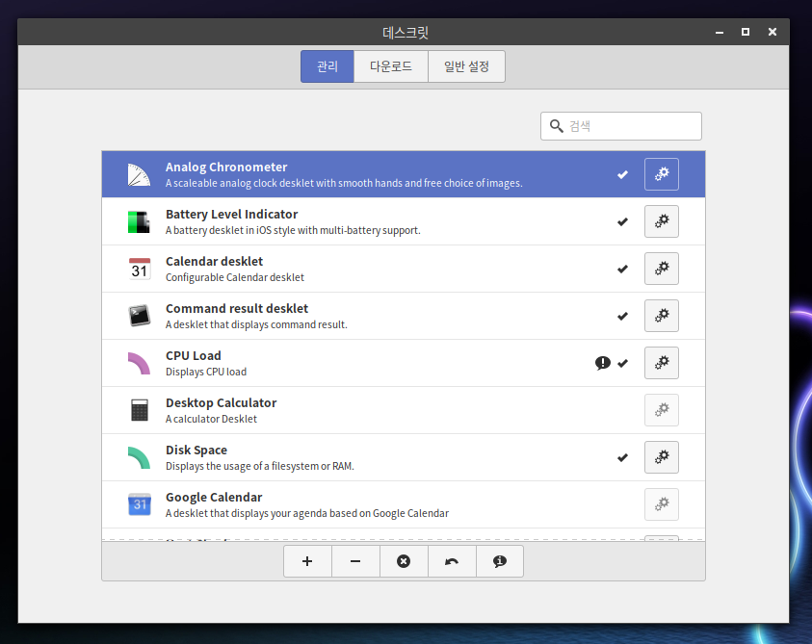Click Battery iOS style description text
The image size is (812, 644).
point(293,230)
